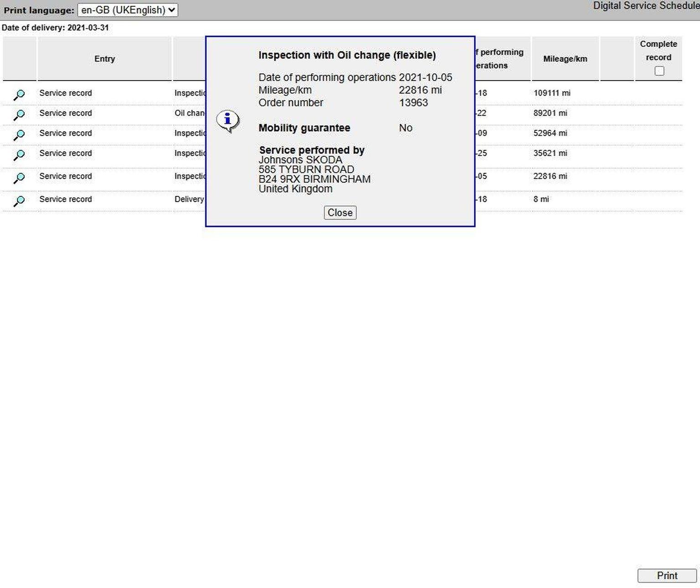Click the order number 13963 value
The height and width of the screenshot is (588, 700).
tap(413, 102)
